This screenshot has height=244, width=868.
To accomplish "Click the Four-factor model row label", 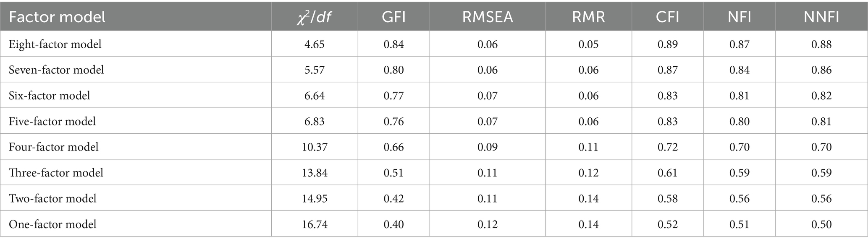I will click(x=54, y=147).
